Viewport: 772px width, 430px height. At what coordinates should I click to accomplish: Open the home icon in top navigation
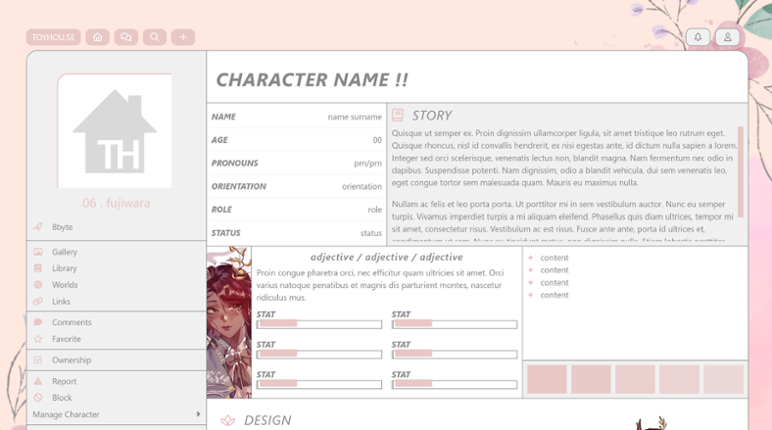(x=97, y=37)
